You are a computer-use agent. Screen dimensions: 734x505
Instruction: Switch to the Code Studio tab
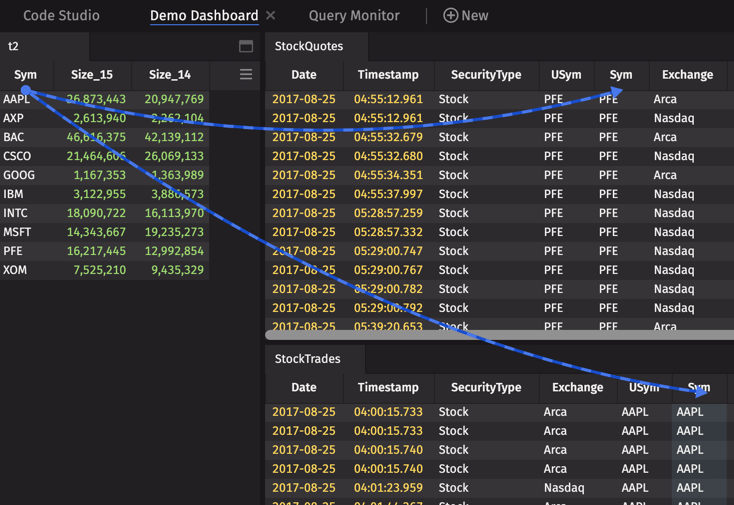[x=61, y=16]
